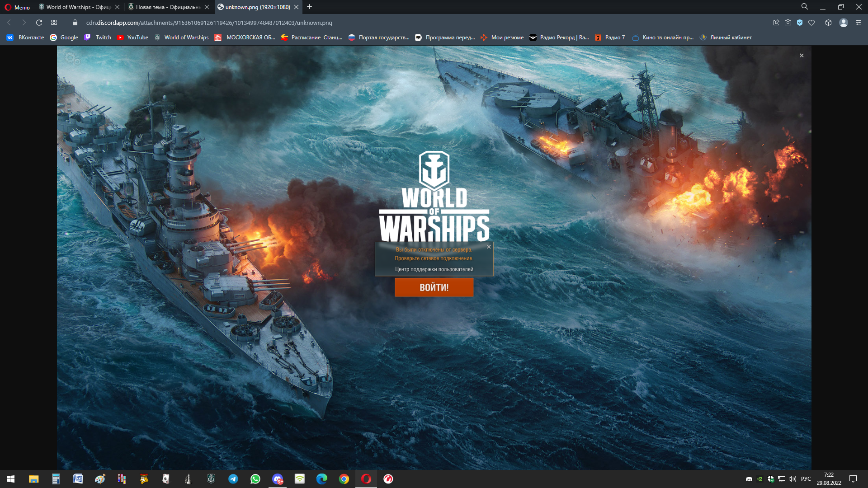Open File Explorer from the taskbar

coord(33,479)
